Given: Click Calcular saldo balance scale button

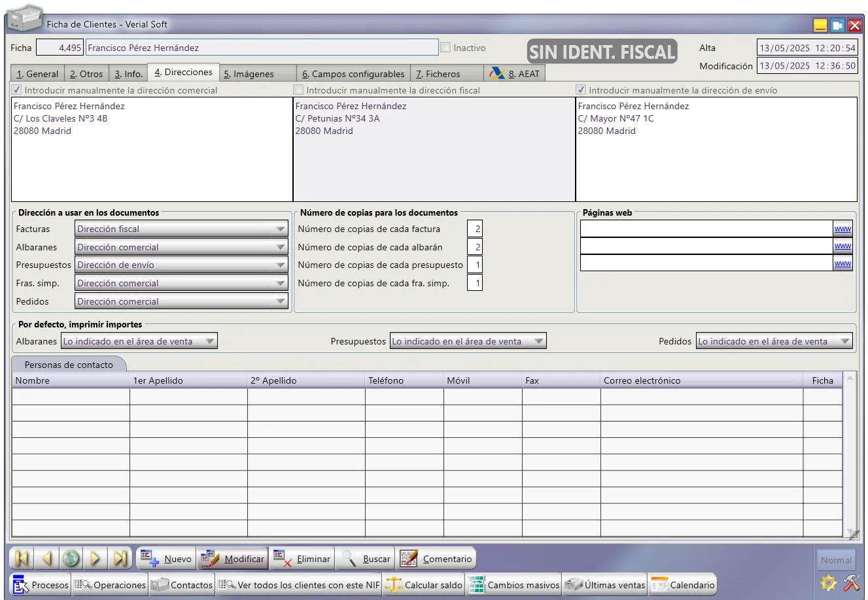Looking at the screenshot, I should point(425,585).
